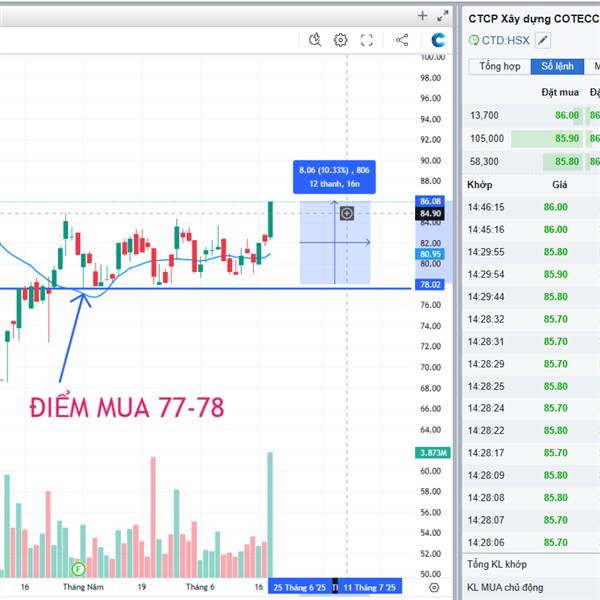
Task: Click the green clock icon beside CTD:HSX
Action: click(x=474, y=40)
